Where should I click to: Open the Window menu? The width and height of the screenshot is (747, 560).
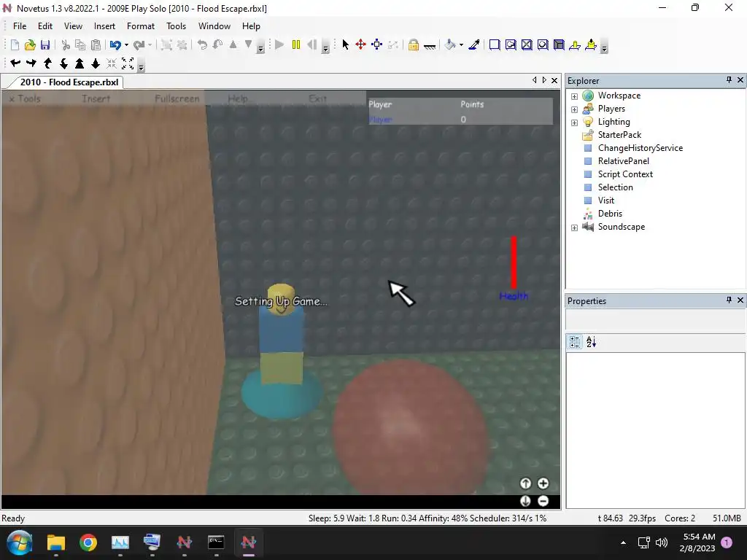click(x=214, y=26)
